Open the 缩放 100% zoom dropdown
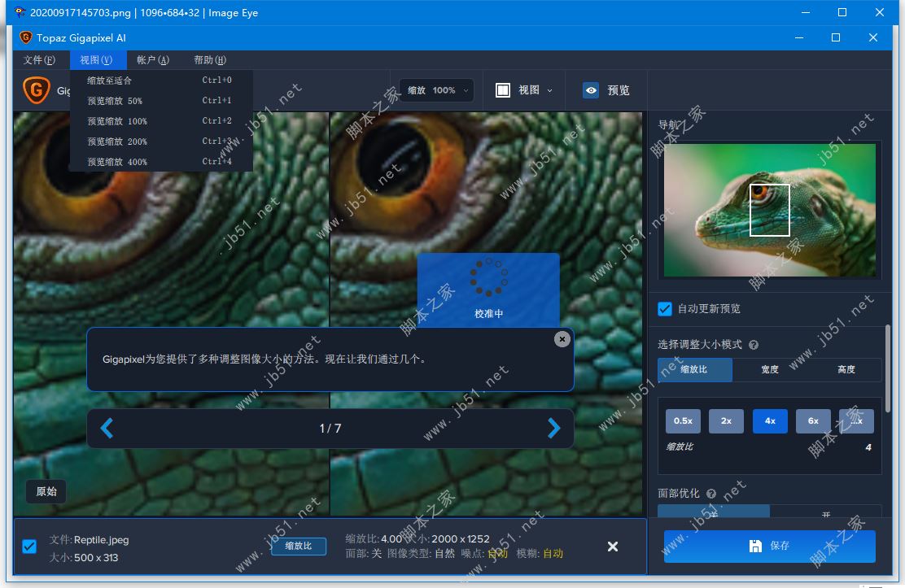This screenshot has width=905, height=588. 437,90
